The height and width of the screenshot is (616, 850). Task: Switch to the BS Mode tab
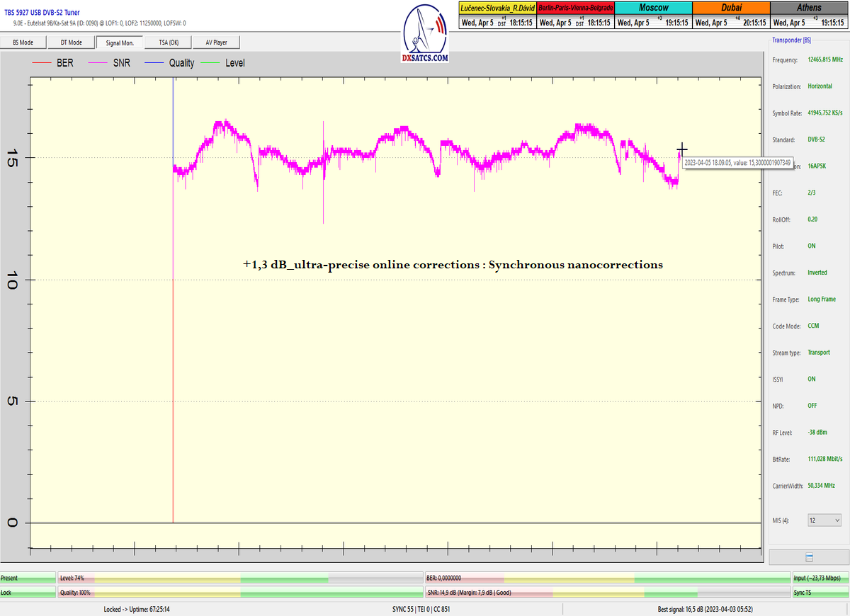pyautogui.click(x=23, y=42)
